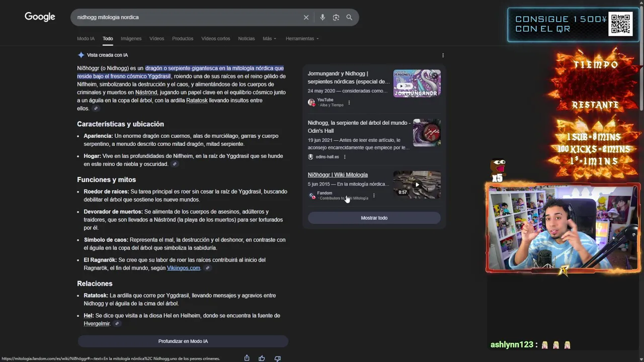Viewport: 644px width, 362px height.
Task: Give thumbs down to AI overview
Action: tap(277, 358)
